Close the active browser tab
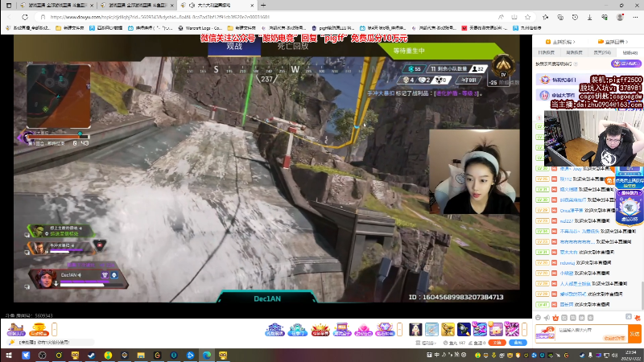Screen dimensions: 644x362 (252, 6)
